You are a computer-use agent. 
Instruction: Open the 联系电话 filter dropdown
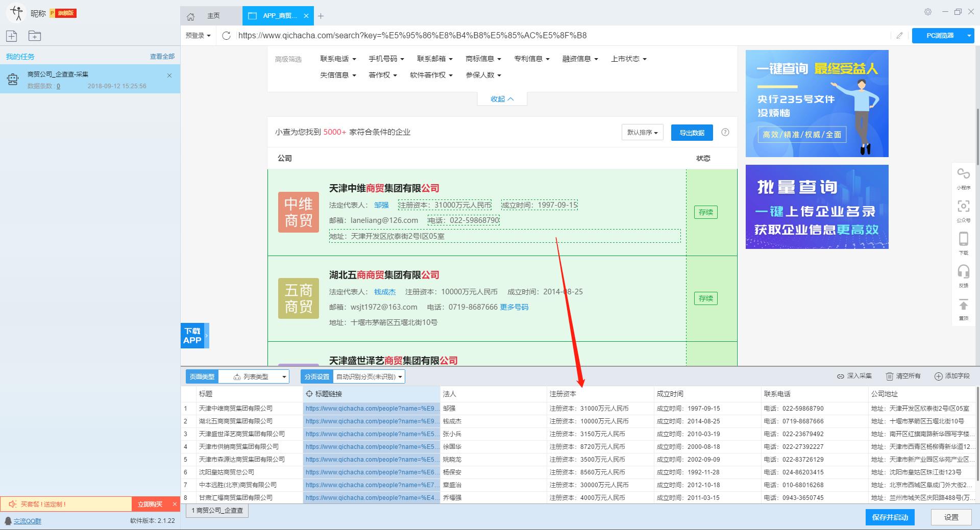338,59
